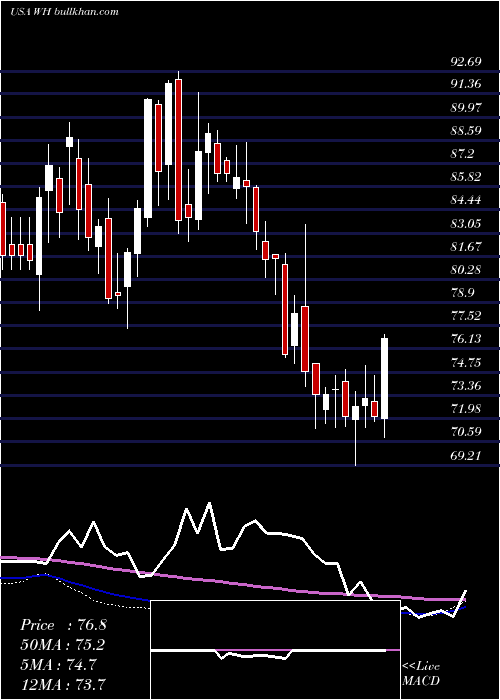Click the 83.05 price axis label

click(x=466, y=224)
